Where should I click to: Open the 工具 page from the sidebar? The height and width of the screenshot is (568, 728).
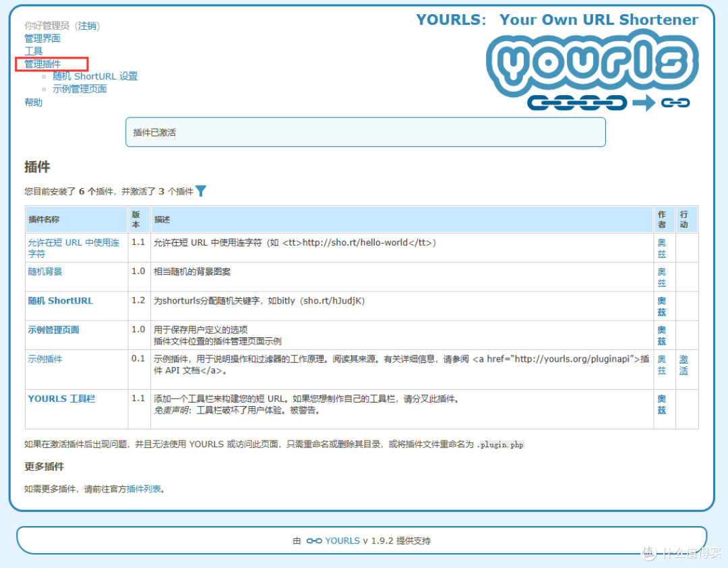(33, 51)
